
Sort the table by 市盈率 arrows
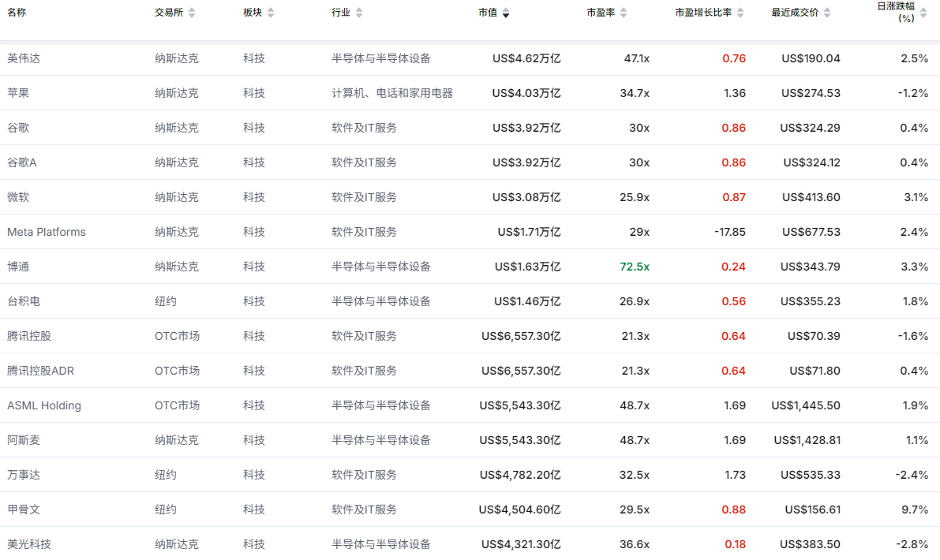[x=624, y=13]
